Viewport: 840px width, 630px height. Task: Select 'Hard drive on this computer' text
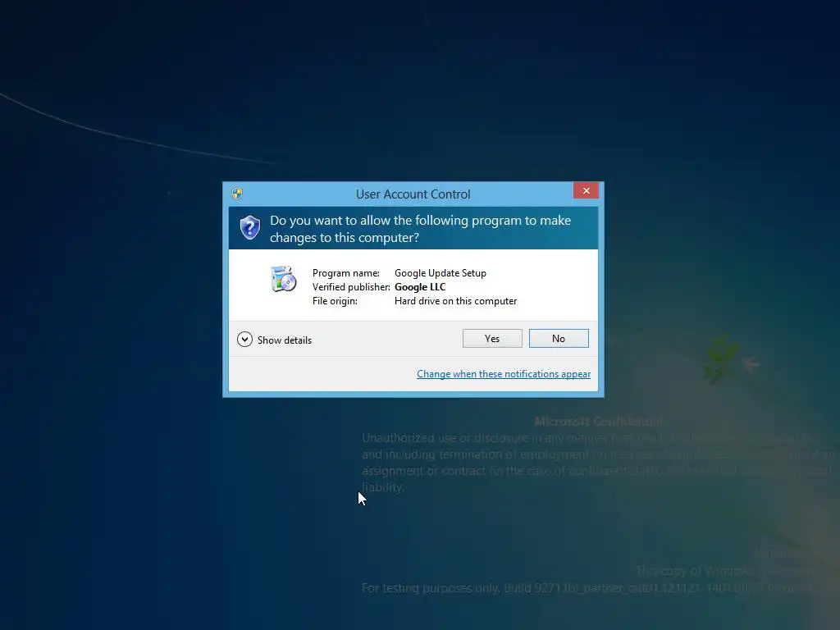[456, 301]
